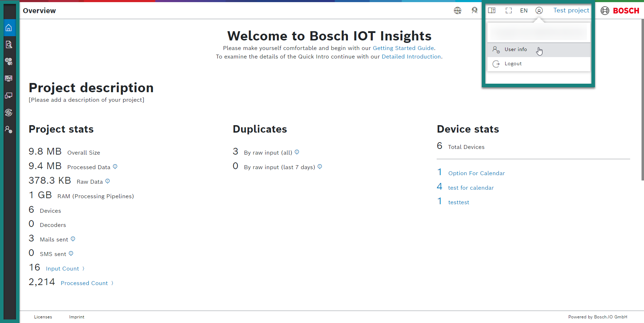Click the page's vertical scrollbar
Image resolution: width=644 pixels, height=323 pixels.
642,99
